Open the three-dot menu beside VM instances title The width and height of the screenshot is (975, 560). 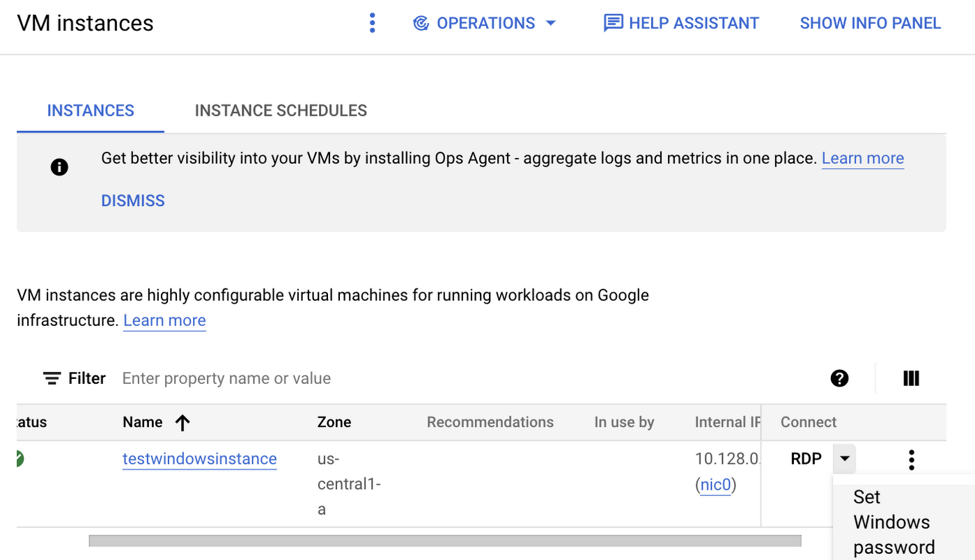click(373, 23)
